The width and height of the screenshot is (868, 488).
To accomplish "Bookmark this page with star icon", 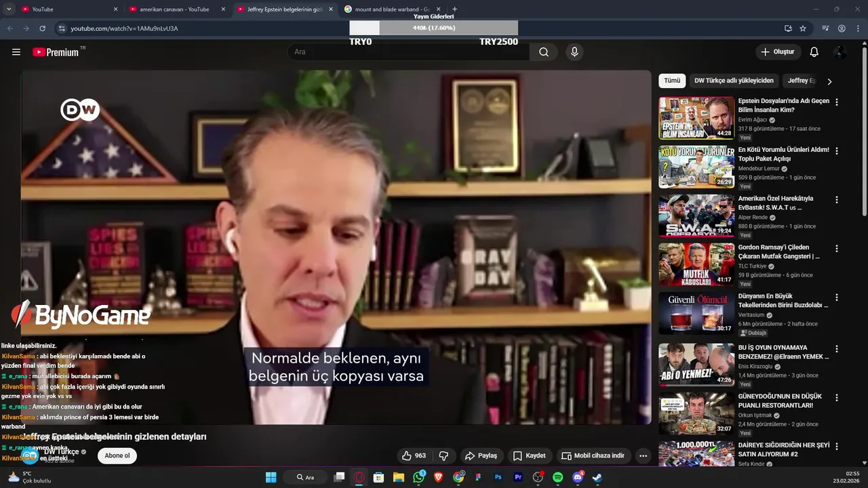I will pos(803,28).
